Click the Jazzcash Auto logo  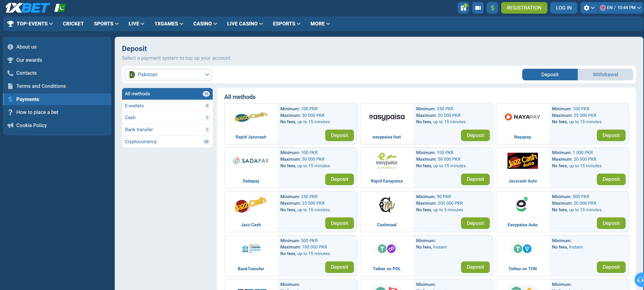[x=522, y=161]
